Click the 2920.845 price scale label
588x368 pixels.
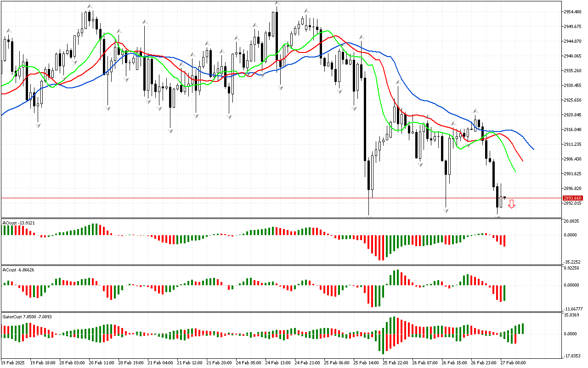pyautogui.click(x=573, y=115)
